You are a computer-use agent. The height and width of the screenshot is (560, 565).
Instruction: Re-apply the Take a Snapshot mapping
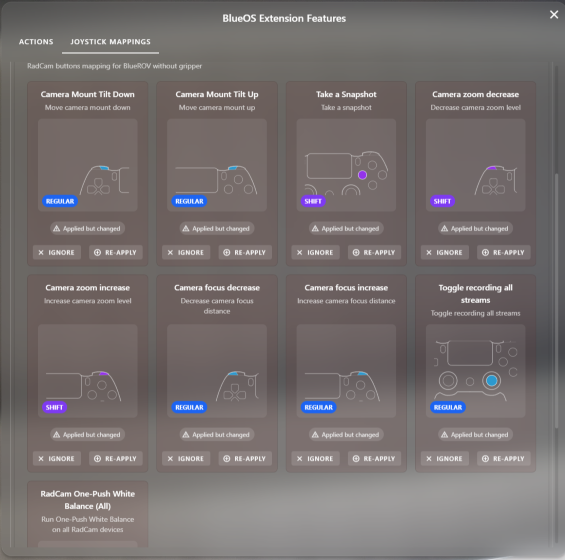pyautogui.click(x=374, y=252)
